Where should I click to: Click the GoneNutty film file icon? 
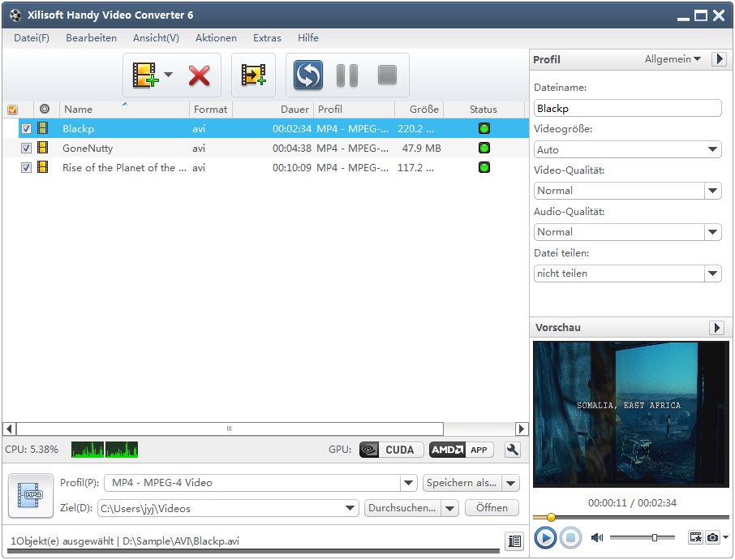coord(43,148)
